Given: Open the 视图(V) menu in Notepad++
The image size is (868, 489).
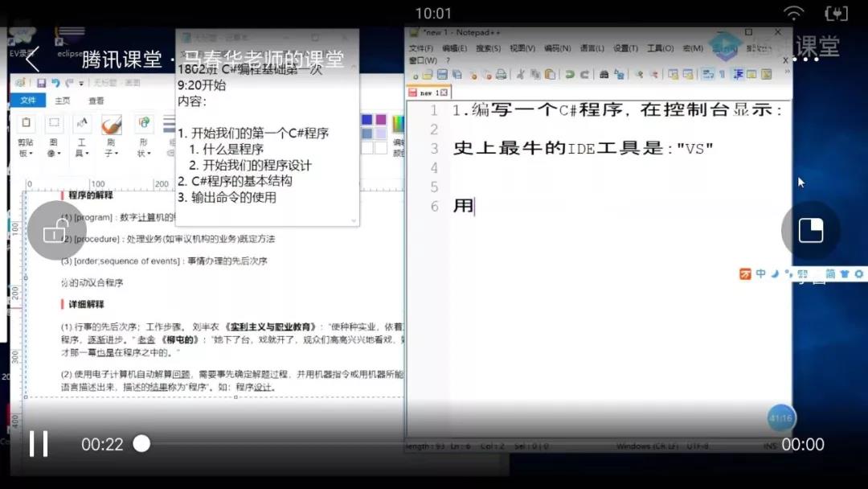Looking at the screenshot, I should tap(522, 49).
